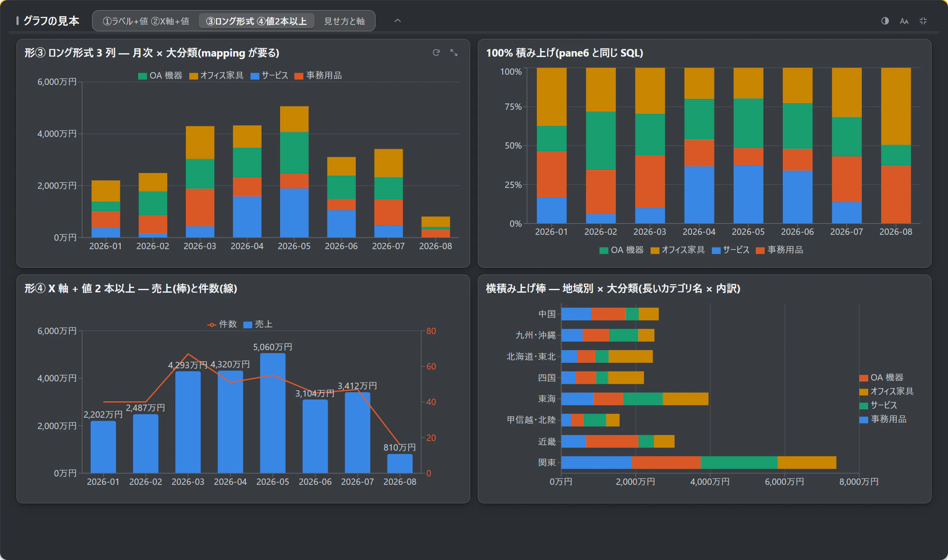
Task: Click the 8,000万円 axis label
Action: pos(859,482)
